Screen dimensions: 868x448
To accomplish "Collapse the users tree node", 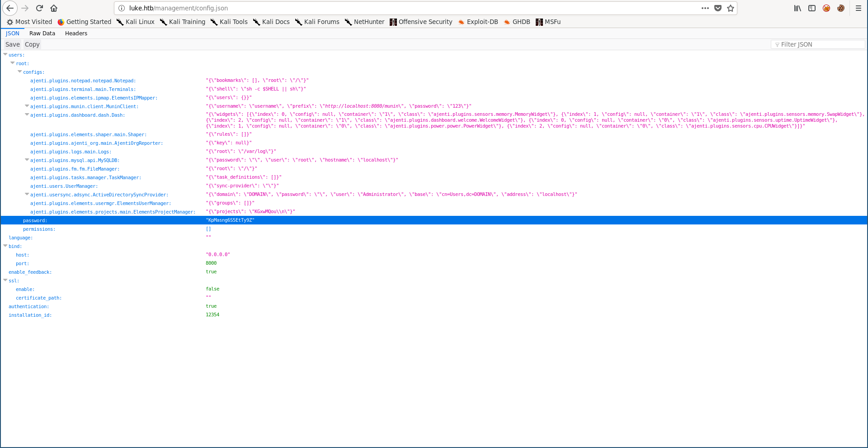I will tap(5, 54).
